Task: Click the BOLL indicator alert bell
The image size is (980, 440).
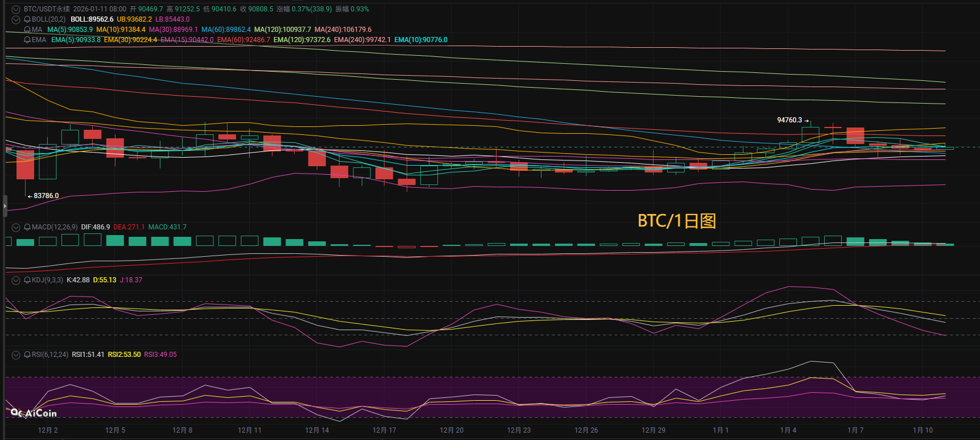Action: pos(27,19)
